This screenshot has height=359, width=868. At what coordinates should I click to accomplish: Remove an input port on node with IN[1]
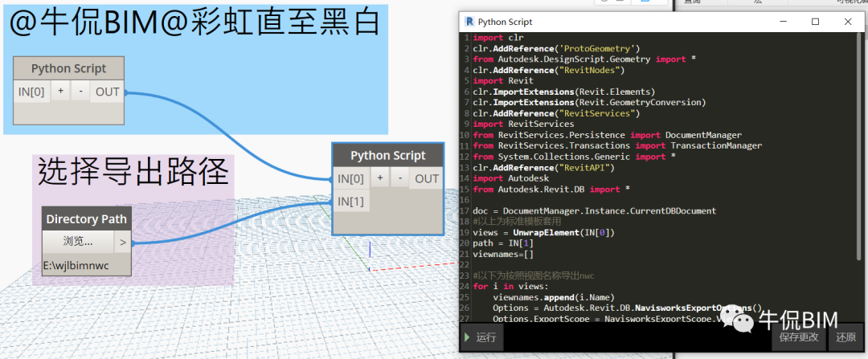[x=399, y=178]
